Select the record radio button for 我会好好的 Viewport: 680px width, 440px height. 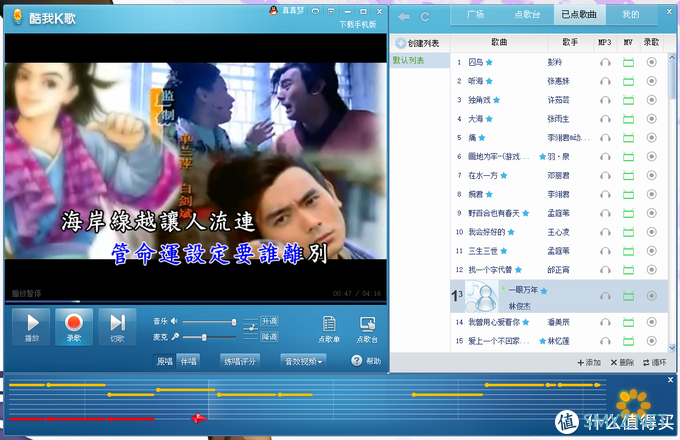(x=651, y=232)
